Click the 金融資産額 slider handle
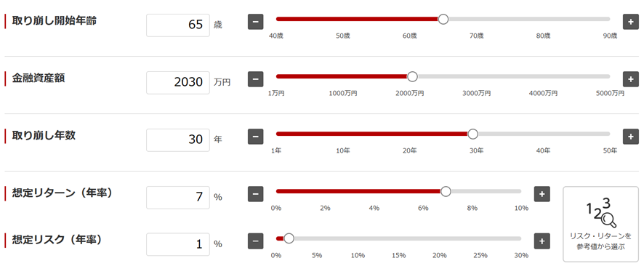The width and height of the screenshot is (644, 266). tap(412, 76)
